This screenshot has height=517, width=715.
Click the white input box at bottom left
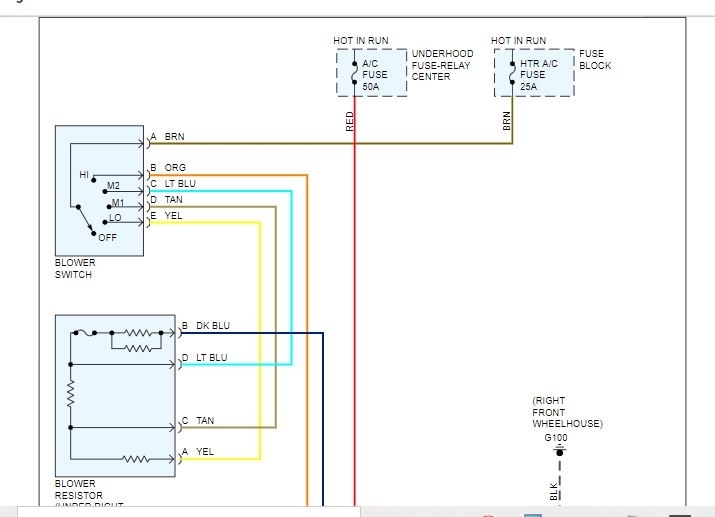(x=189, y=512)
